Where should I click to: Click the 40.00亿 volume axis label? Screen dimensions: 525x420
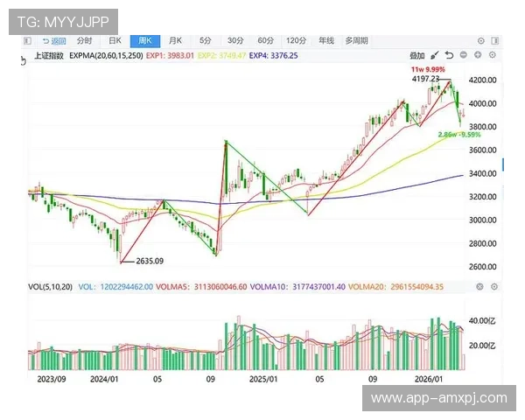pyautogui.click(x=482, y=321)
